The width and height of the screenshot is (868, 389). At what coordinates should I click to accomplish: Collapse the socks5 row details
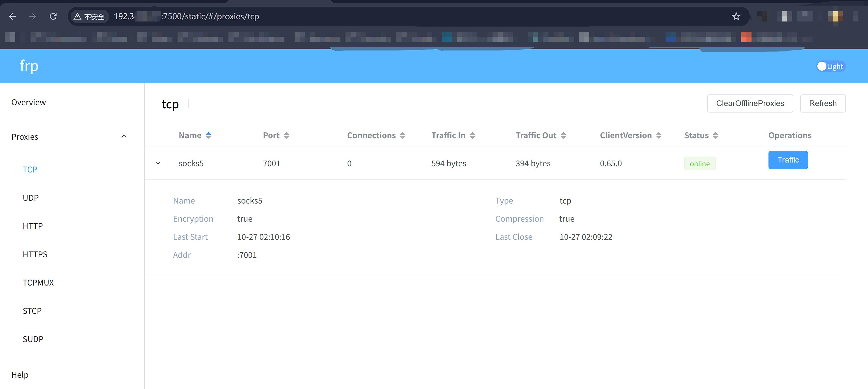point(158,163)
